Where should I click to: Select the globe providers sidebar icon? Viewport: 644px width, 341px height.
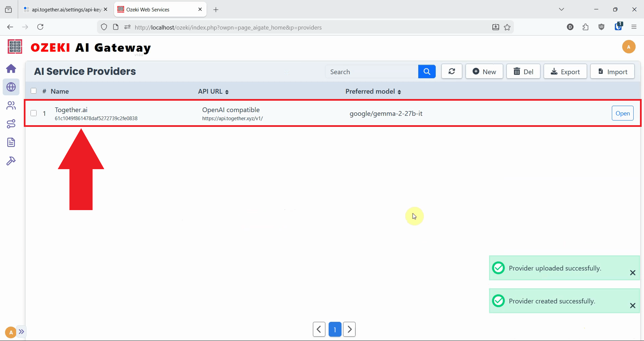coord(11,87)
